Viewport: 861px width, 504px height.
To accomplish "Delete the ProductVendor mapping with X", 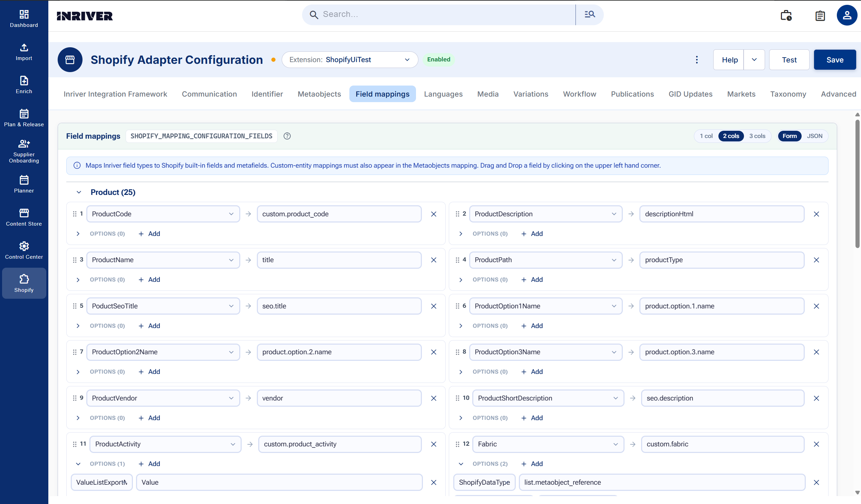I will click(434, 398).
